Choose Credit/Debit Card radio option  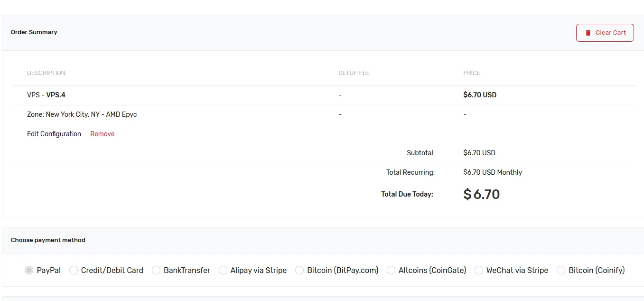tap(74, 270)
